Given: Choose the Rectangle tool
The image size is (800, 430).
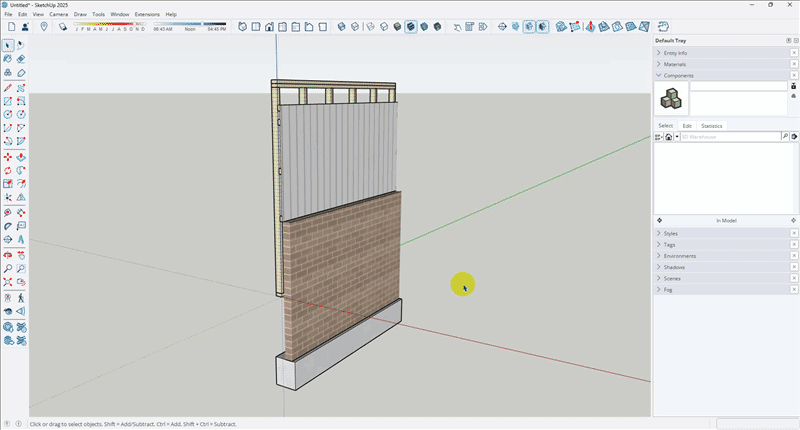Looking at the screenshot, I should (8, 102).
